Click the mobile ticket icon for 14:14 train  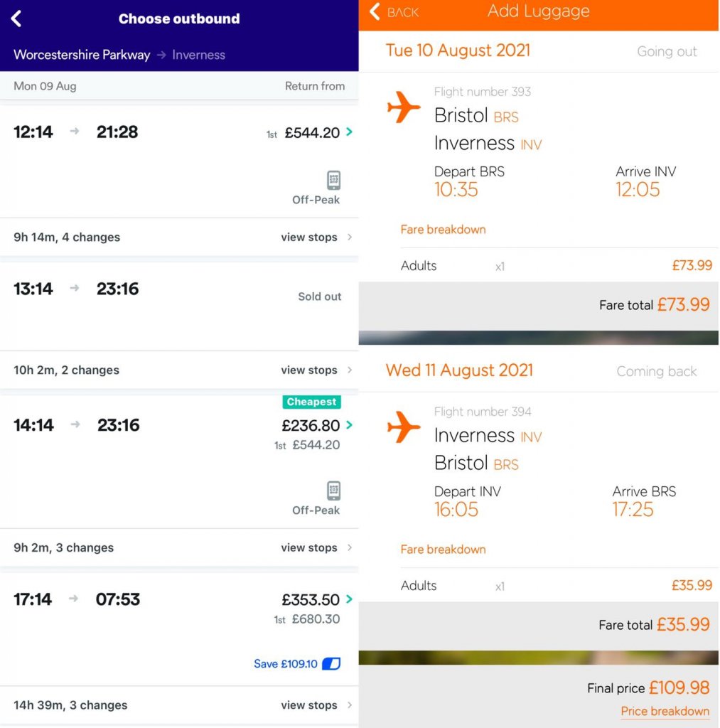(x=333, y=491)
